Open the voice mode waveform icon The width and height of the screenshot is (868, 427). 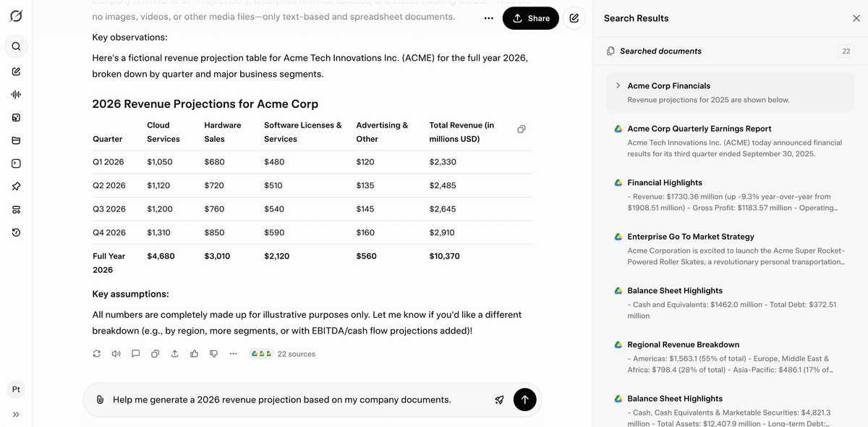(16, 94)
